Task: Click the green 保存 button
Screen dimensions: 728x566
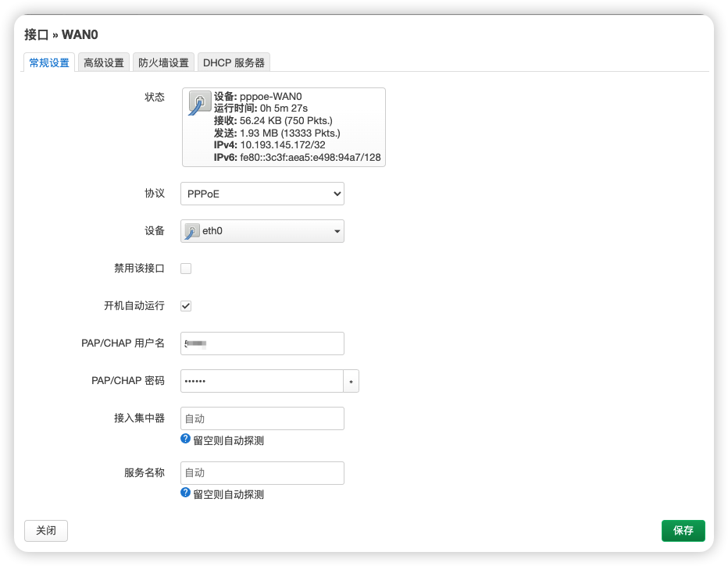Action: coord(683,530)
